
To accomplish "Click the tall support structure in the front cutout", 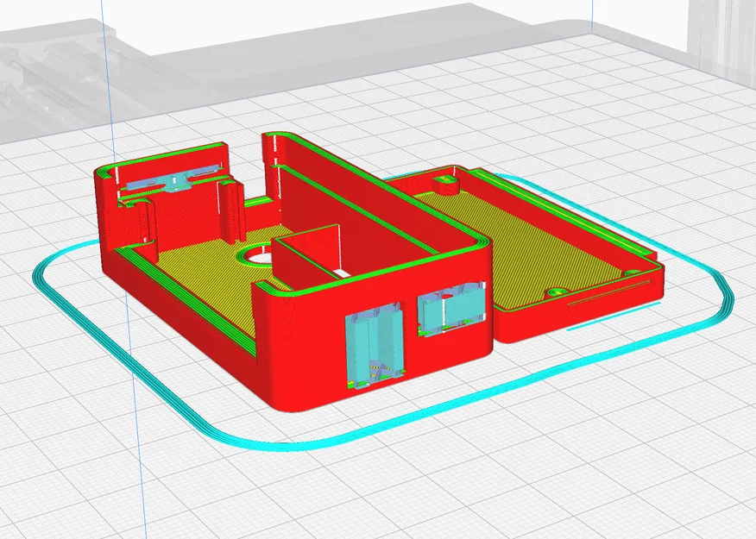I will 375,345.
